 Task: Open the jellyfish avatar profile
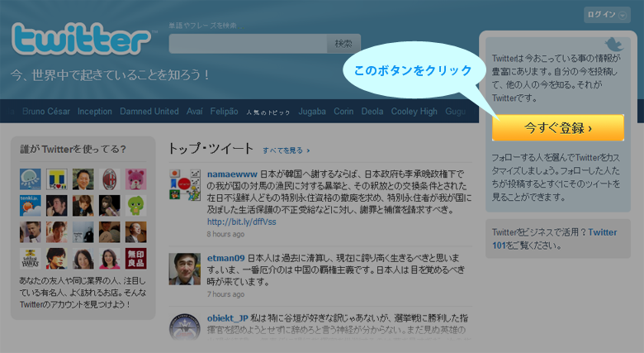pyautogui.click(x=31, y=179)
